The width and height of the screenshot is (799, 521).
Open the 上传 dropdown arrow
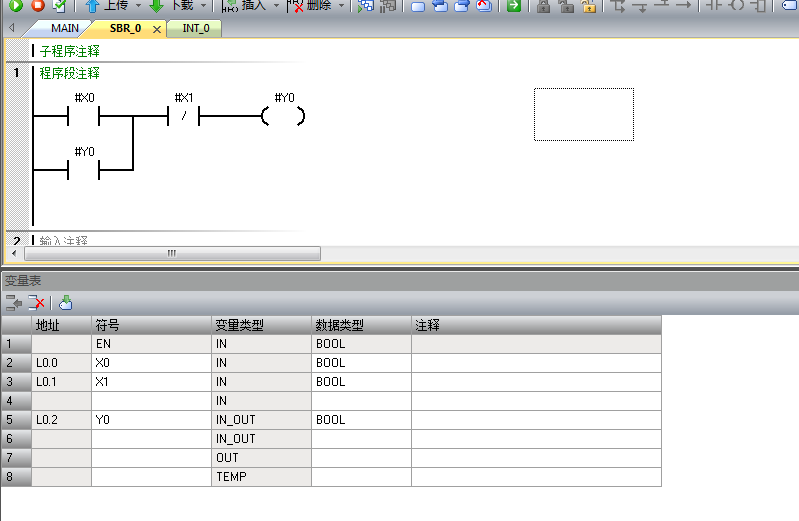pyautogui.click(x=139, y=5)
